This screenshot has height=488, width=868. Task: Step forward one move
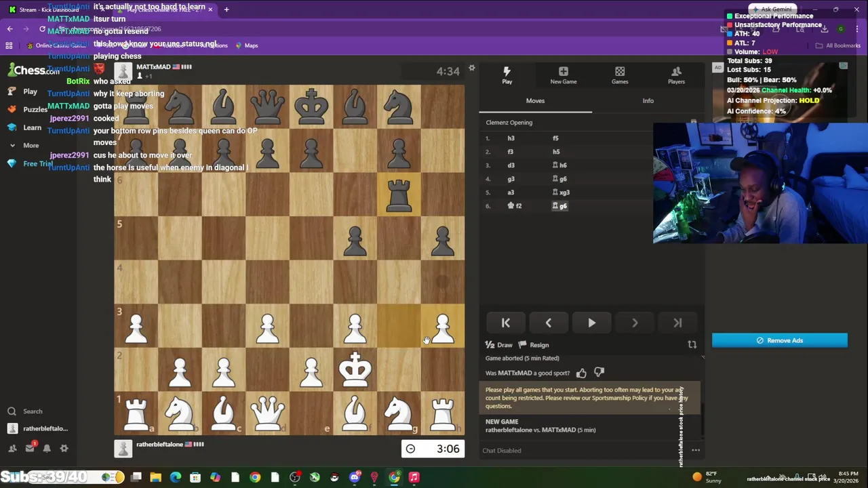(634, 323)
